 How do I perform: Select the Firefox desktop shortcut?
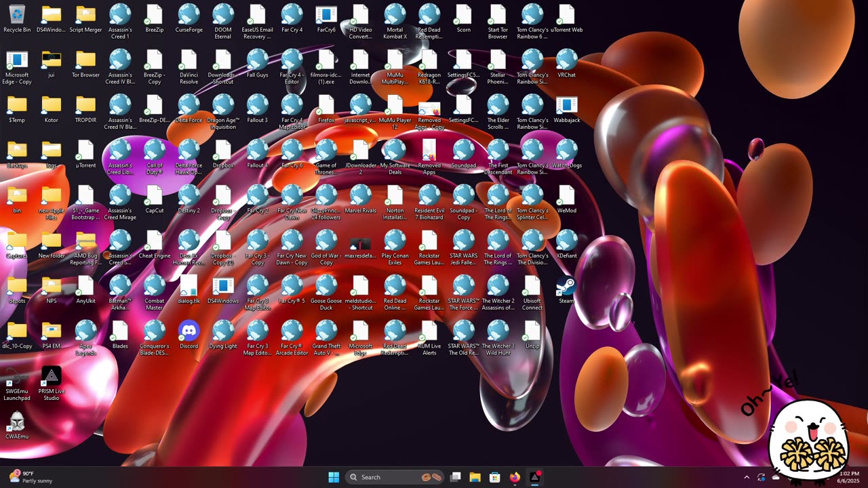tap(326, 110)
